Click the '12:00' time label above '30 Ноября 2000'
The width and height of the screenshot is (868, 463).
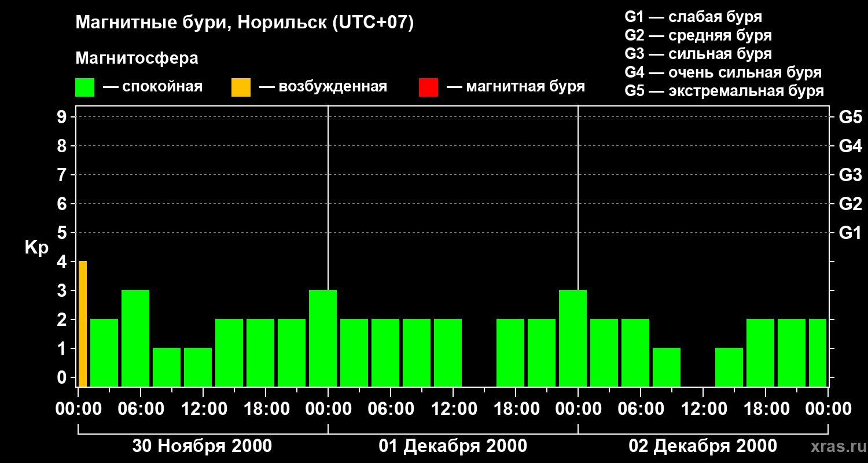(x=203, y=409)
